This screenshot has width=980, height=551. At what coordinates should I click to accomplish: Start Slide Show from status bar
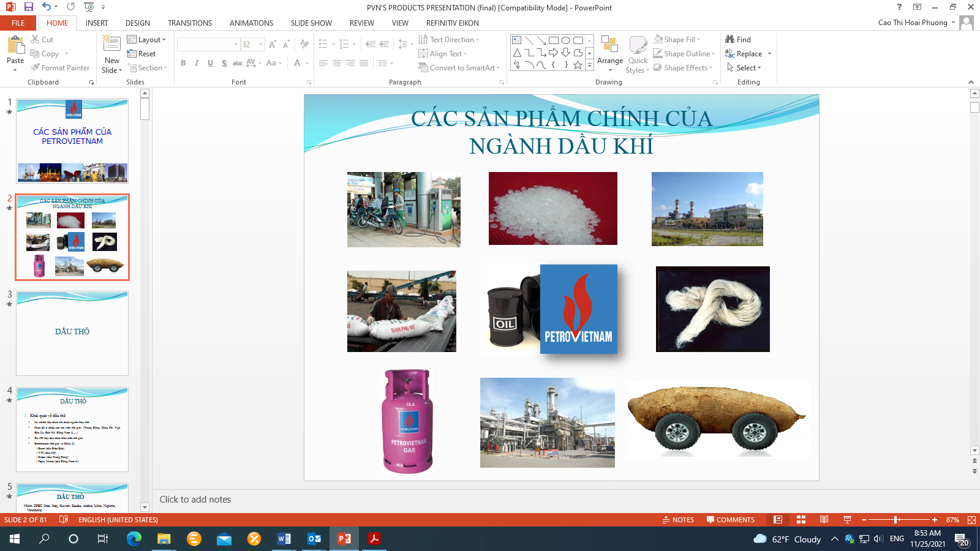(848, 520)
